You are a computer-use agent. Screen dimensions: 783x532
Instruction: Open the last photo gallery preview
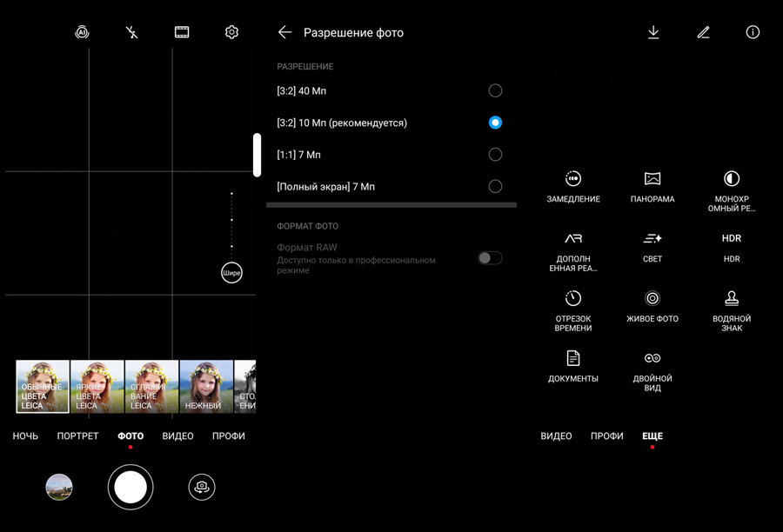pos(59,487)
